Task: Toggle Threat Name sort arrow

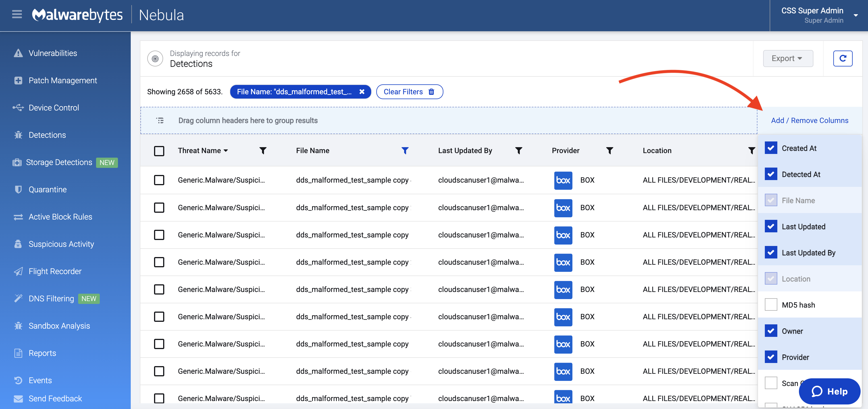Action: [x=226, y=151]
